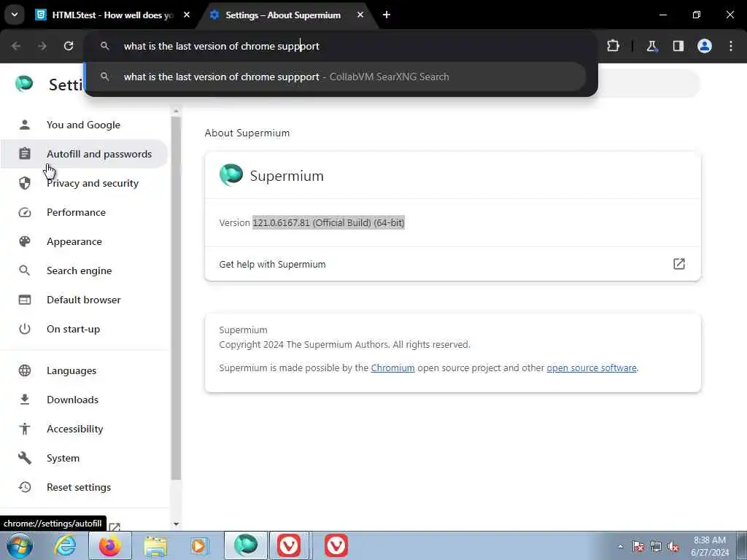Click the Appearance palette icon
Image resolution: width=747 pixels, height=560 pixels.
pyautogui.click(x=25, y=241)
